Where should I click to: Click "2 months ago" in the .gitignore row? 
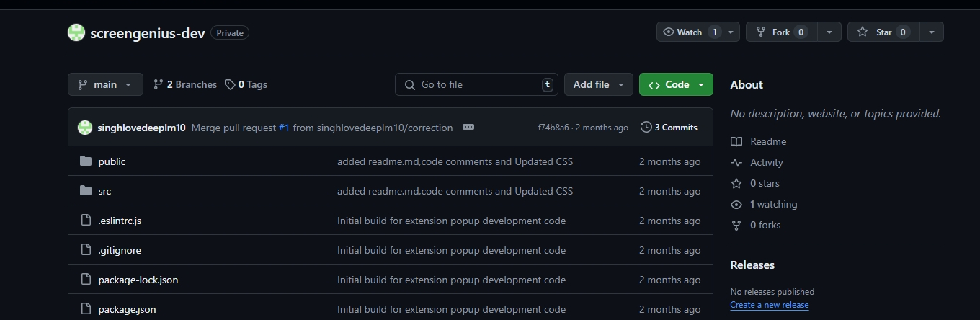coord(669,250)
